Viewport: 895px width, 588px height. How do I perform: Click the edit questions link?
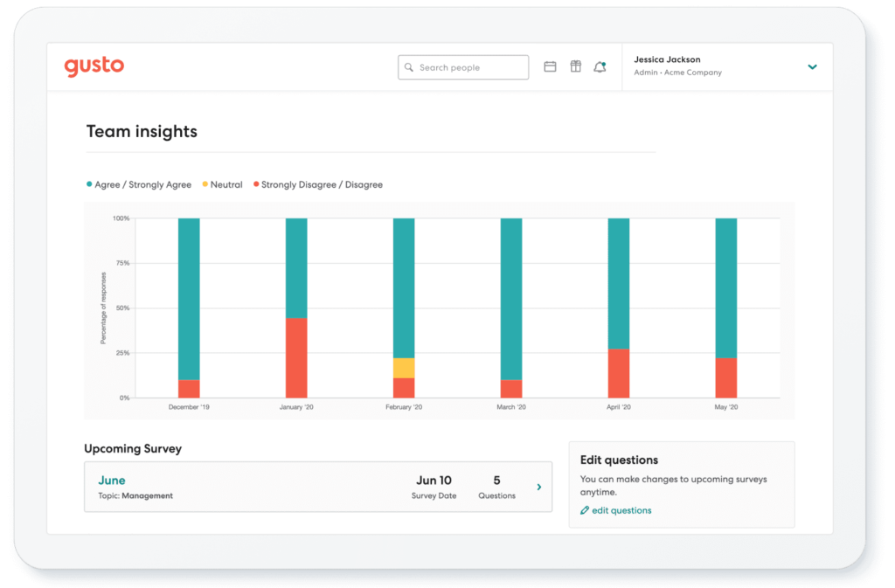(x=621, y=510)
